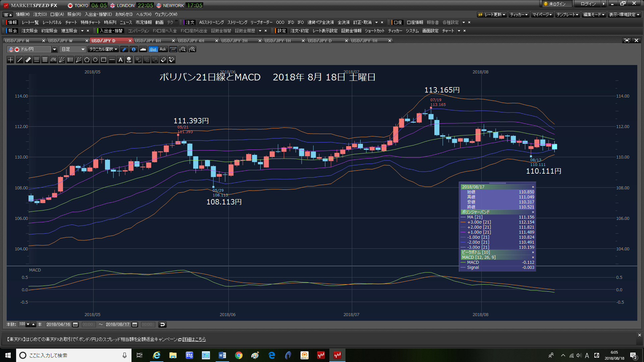Open the 照会(R) menu
This screenshot has width=644, height=362.
point(74,14)
